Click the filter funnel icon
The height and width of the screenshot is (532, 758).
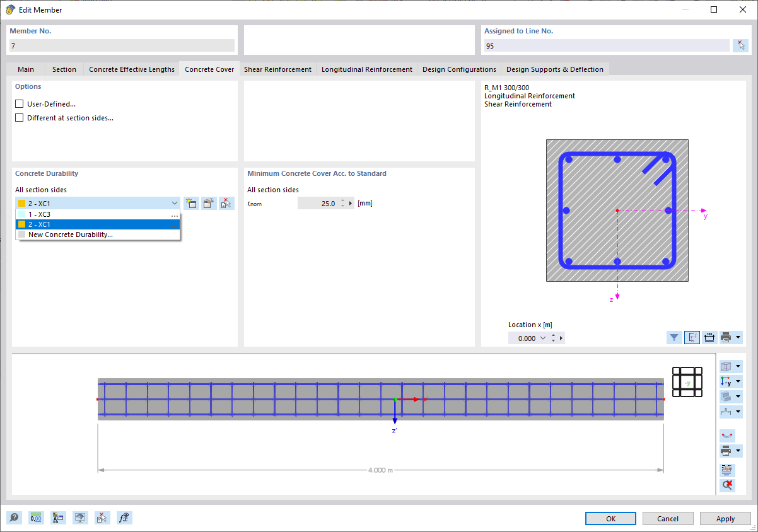click(x=674, y=338)
